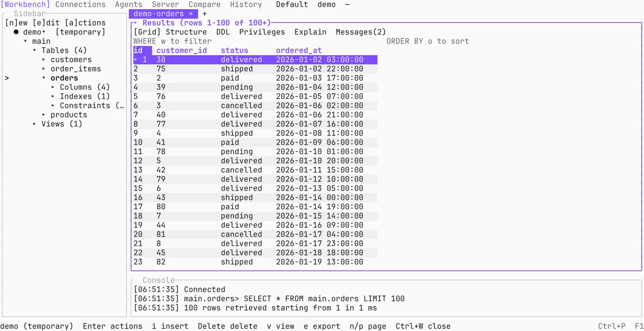This screenshot has width=644, height=331.
Task: Open the Messages(2) tab
Action: tap(361, 32)
